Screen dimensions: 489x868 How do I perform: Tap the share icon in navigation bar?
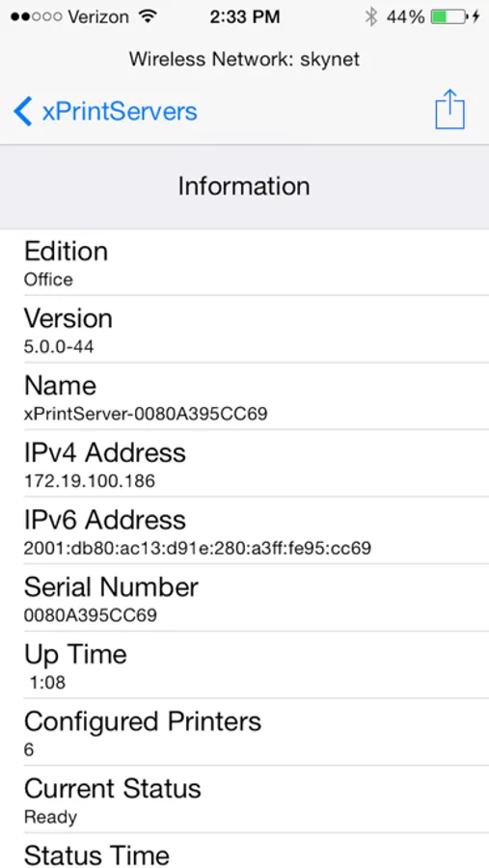449,109
